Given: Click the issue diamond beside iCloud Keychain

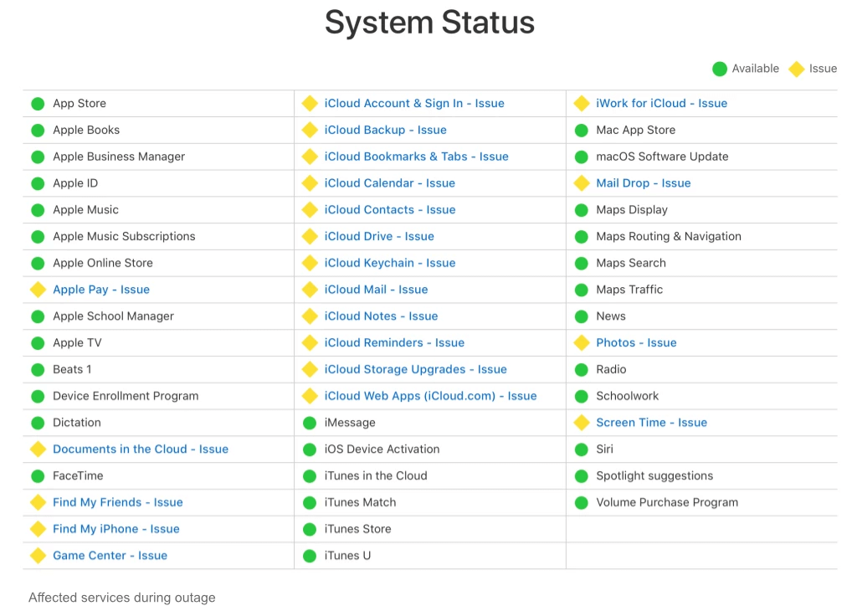Looking at the screenshot, I should click(310, 263).
